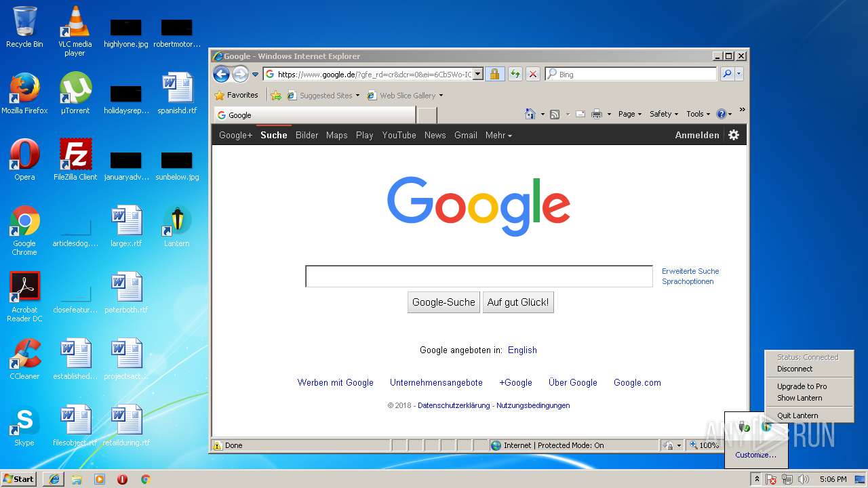Switch Google language to English

(522, 350)
